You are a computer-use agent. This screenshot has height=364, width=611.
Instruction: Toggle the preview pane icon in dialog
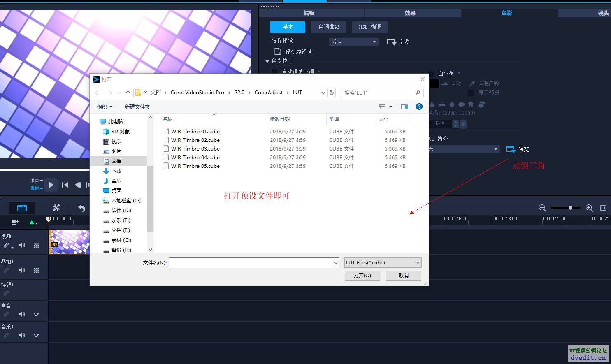pyautogui.click(x=404, y=107)
